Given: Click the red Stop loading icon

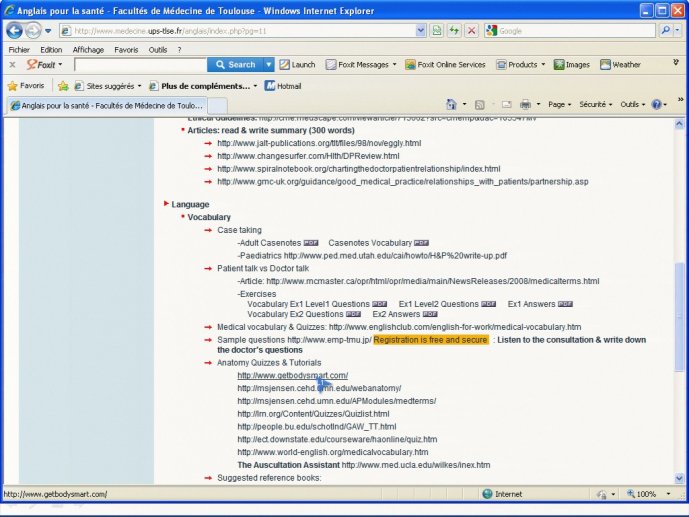Looking at the screenshot, I should click(471, 31).
